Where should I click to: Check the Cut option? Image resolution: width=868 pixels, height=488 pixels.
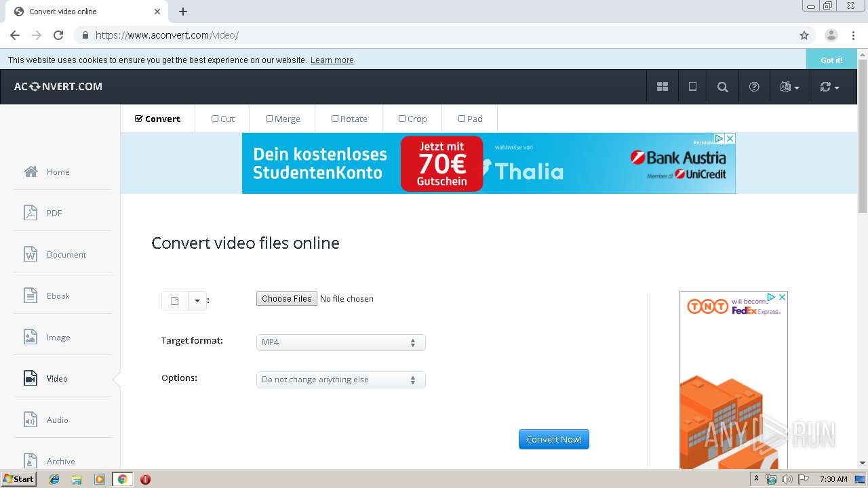215,119
